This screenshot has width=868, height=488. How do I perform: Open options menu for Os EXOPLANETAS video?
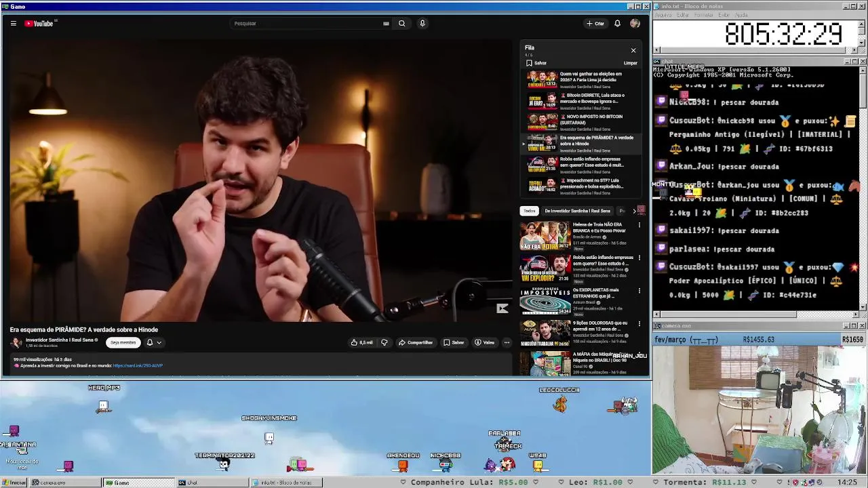[639, 291]
